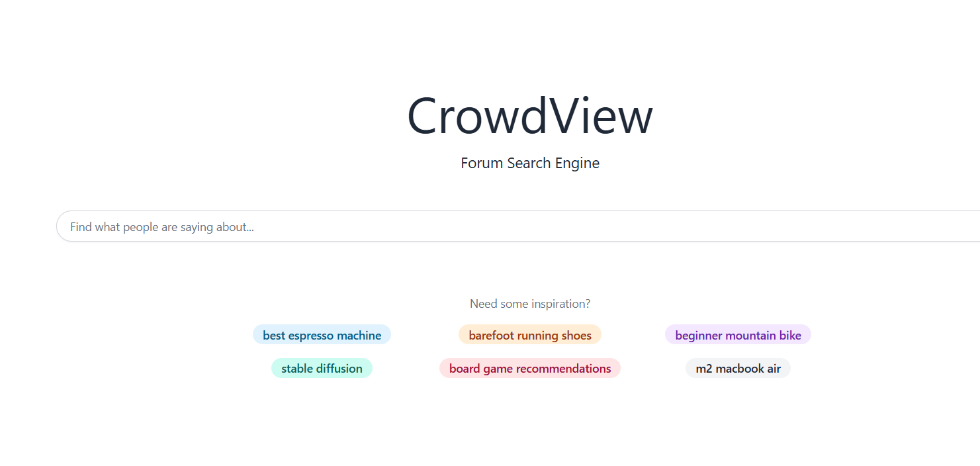Try the 'm2 macbook air' suggestion
Image resolution: width=980 pixels, height=466 pixels.
[738, 368]
